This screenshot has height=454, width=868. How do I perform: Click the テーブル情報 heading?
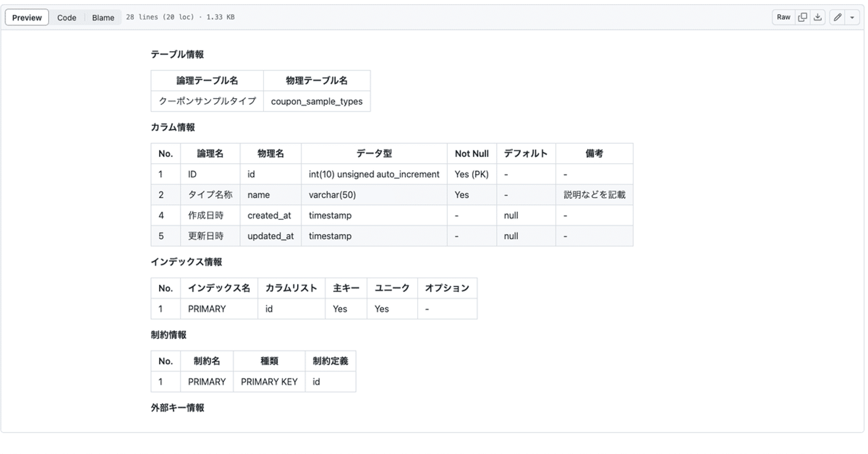click(177, 54)
